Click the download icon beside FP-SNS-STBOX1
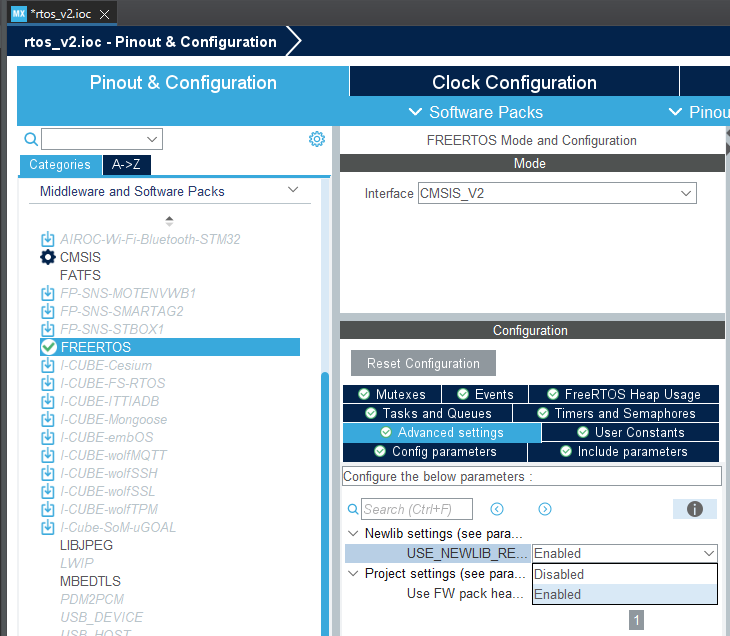 tap(47, 329)
